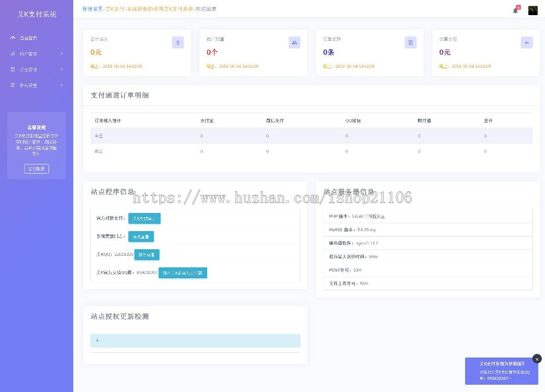Dismiss the bottom-right popup with its × button
The height and width of the screenshot is (392, 545).
pos(537,359)
